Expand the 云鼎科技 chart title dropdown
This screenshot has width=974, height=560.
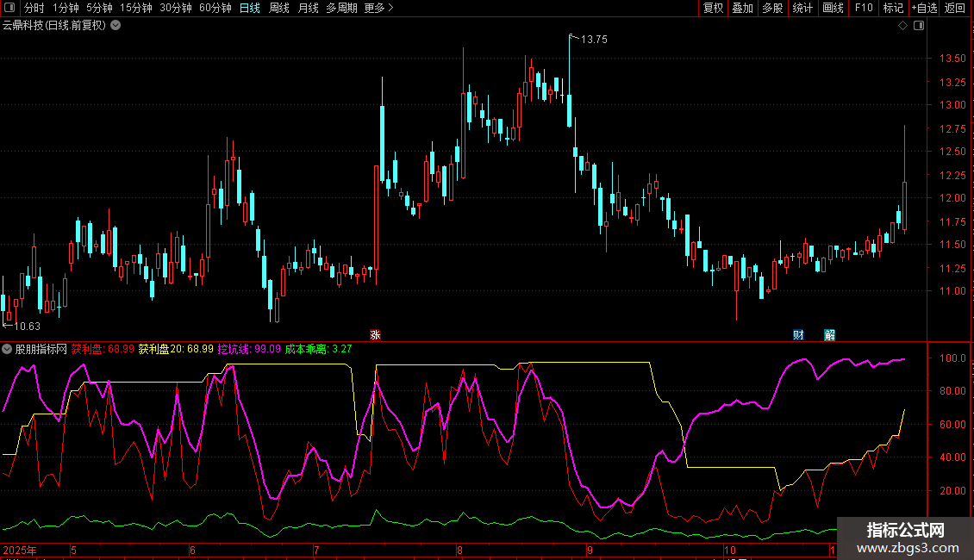116,25
